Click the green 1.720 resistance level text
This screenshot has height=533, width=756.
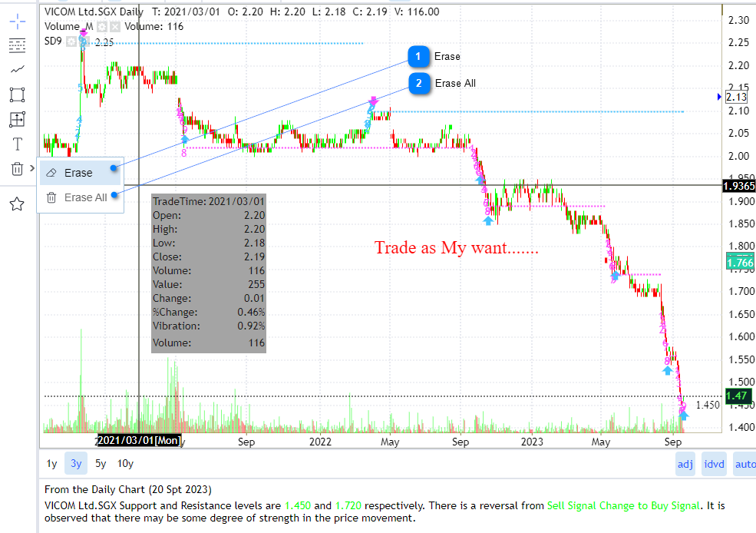point(348,505)
